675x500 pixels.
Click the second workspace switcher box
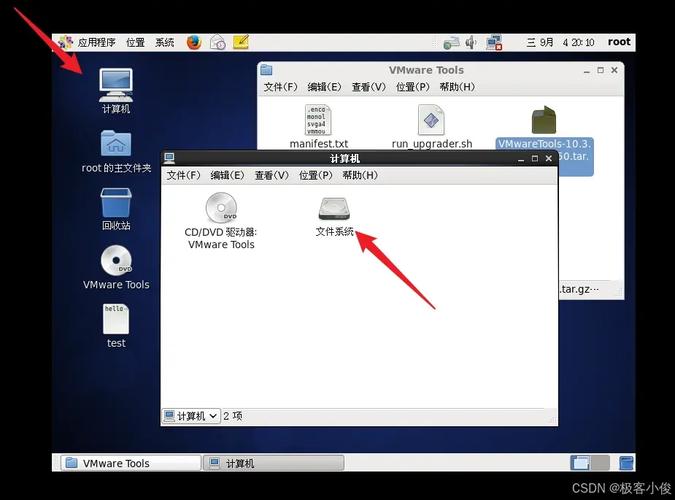pos(600,463)
